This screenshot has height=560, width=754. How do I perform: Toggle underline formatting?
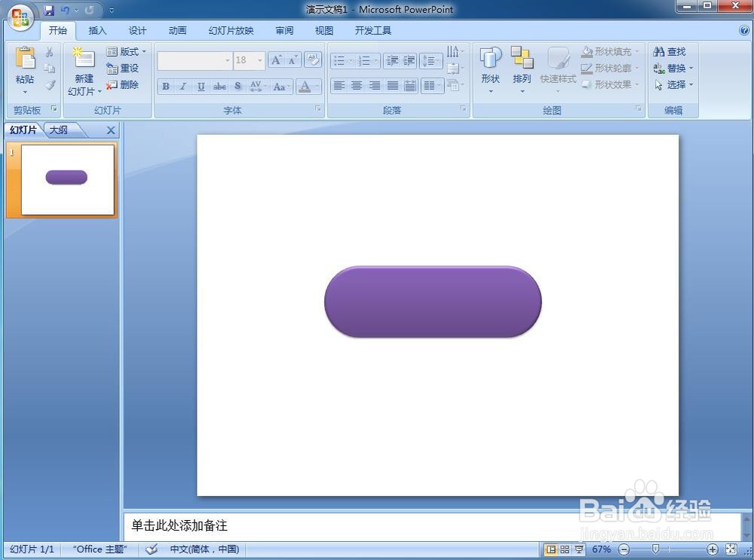point(201,86)
